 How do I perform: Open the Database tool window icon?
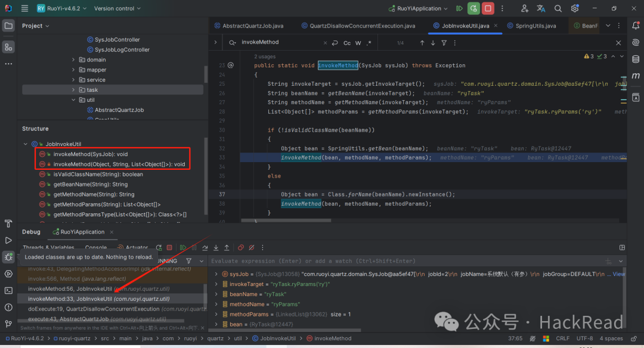pos(636,59)
